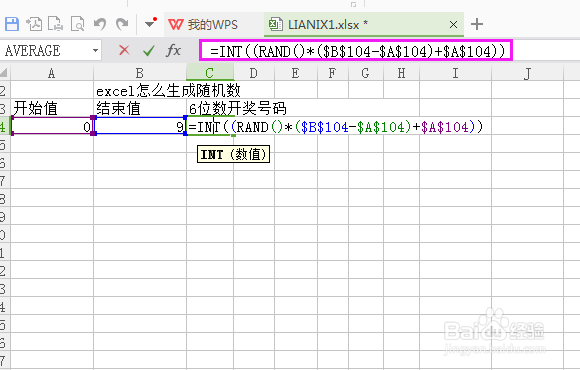This screenshot has height=370, width=580.
Task: Click the INT (数值) function tooltip
Action: pos(233,154)
